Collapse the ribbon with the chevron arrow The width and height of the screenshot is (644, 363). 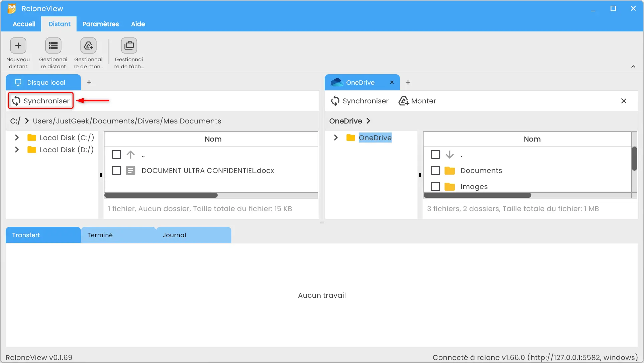633,67
